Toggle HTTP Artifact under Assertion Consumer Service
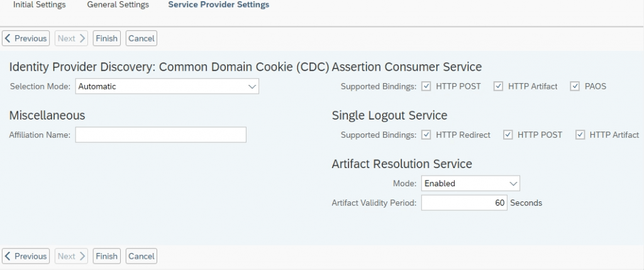The height and width of the screenshot is (270, 644). tap(498, 86)
